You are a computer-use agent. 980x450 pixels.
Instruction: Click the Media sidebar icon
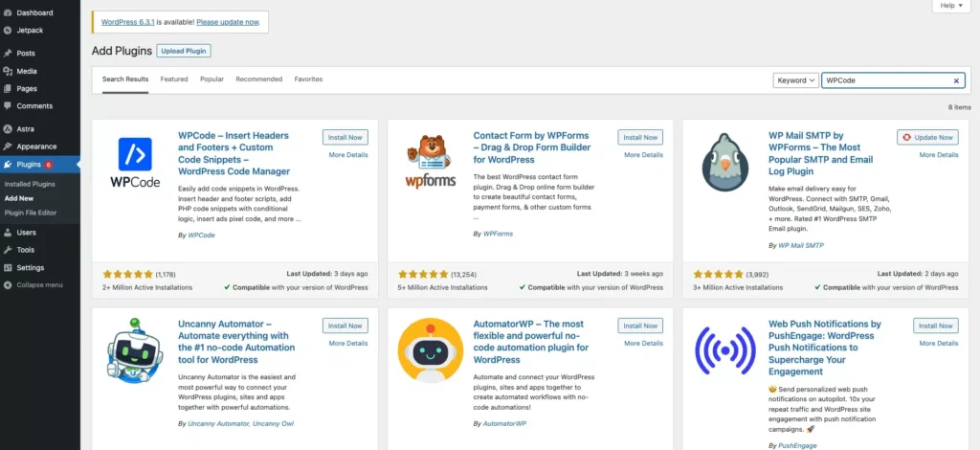coord(8,71)
